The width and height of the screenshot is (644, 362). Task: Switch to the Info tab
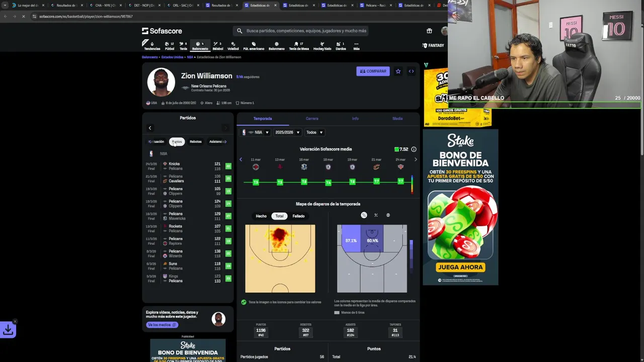355,119
